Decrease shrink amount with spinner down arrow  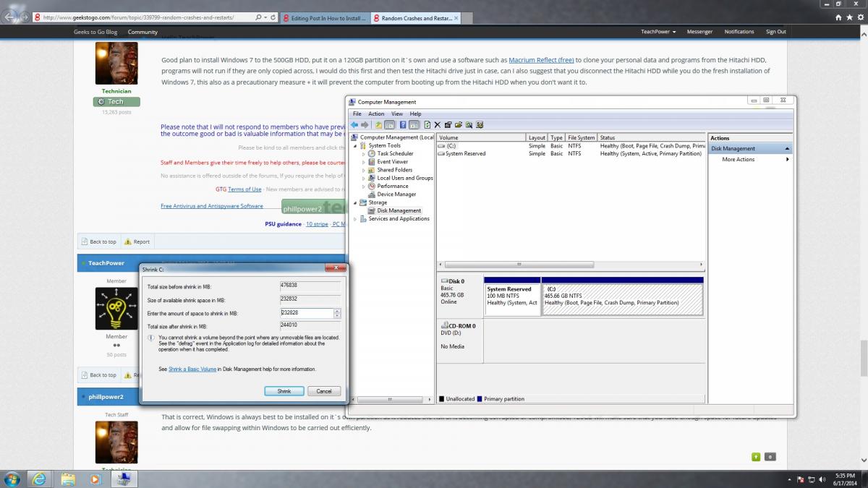pos(337,316)
